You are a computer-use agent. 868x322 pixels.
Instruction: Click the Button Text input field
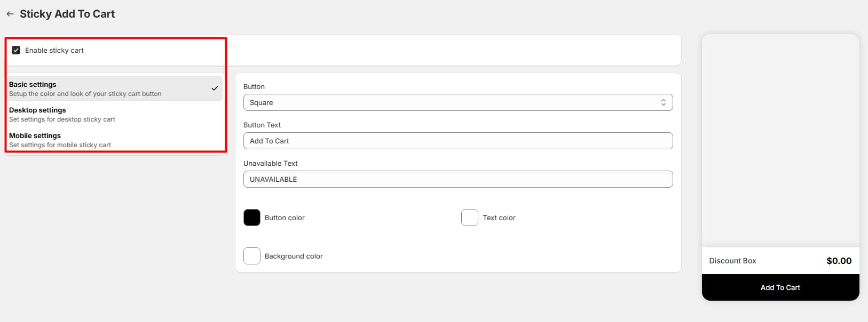point(458,141)
